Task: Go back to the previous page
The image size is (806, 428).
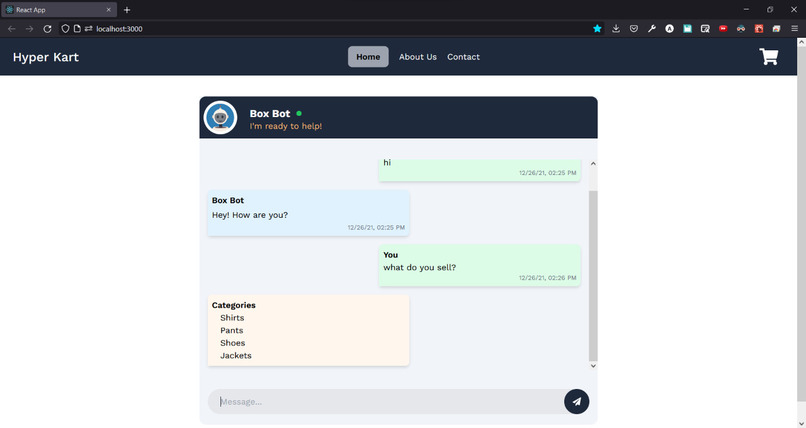Action: coord(12,29)
